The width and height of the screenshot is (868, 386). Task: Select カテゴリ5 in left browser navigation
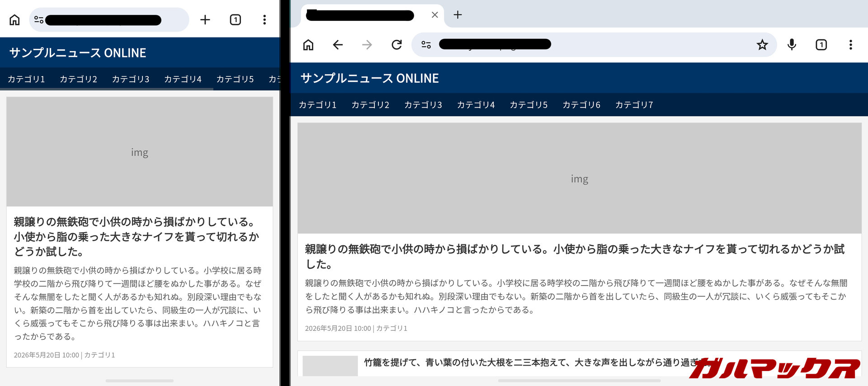coord(235,79)
